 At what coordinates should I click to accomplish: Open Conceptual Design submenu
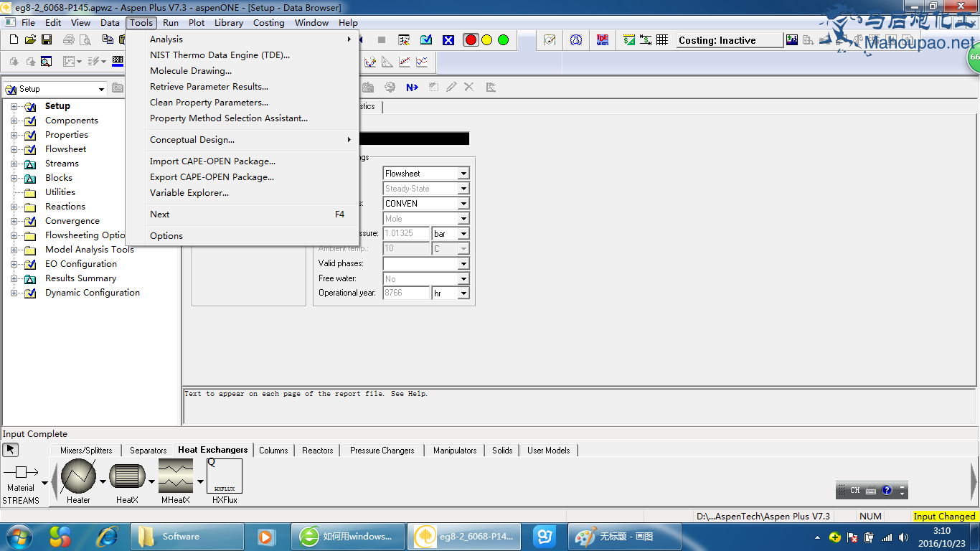pos(242,140)
